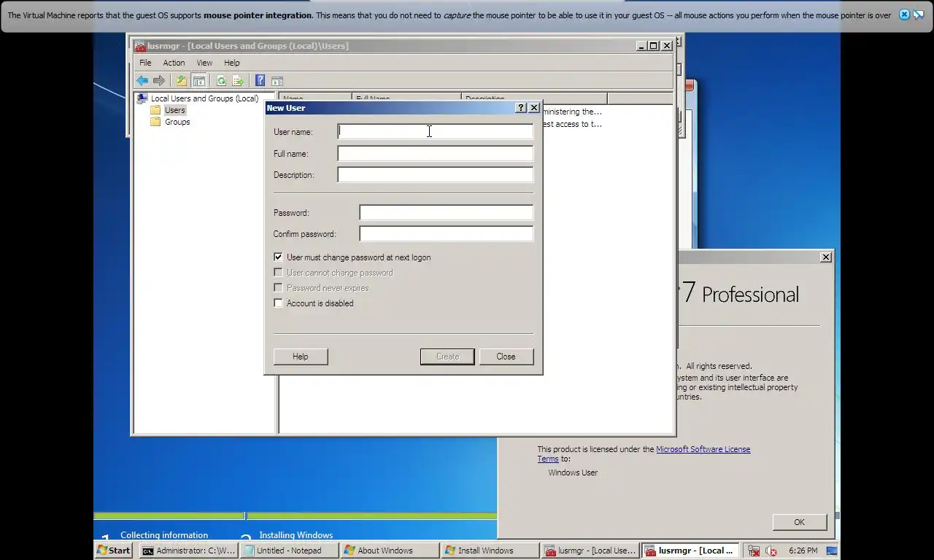Click the Back arrow in lusrmgr toolbar
The height and width of the screenshot is (560, 934).
click(x=142, y=81)
